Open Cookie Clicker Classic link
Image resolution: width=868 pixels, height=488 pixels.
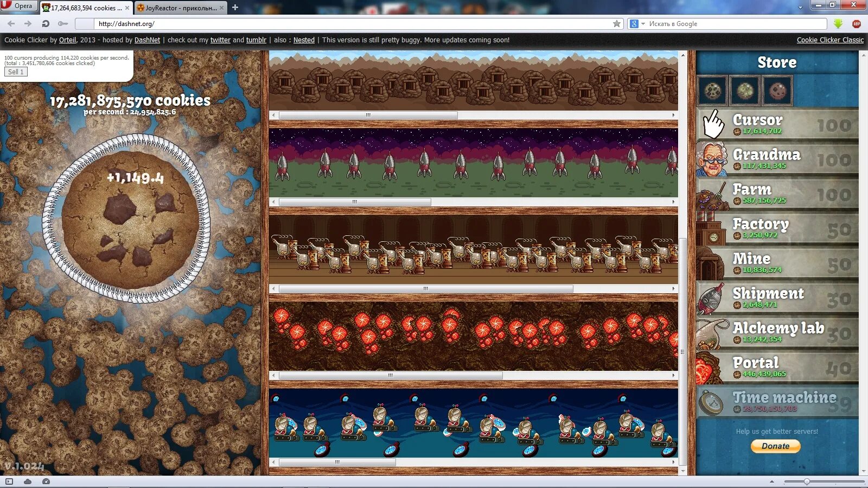pos(830,40)
